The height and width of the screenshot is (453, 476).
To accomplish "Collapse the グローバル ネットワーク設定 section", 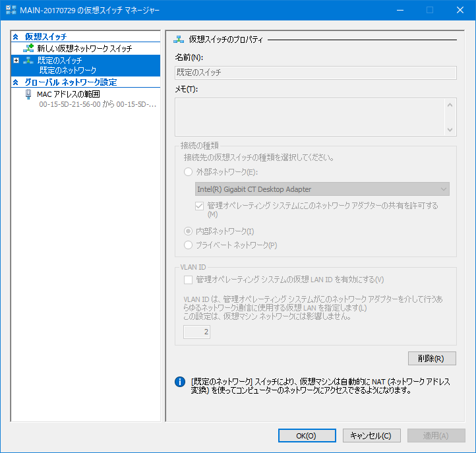I will [16, 82].
